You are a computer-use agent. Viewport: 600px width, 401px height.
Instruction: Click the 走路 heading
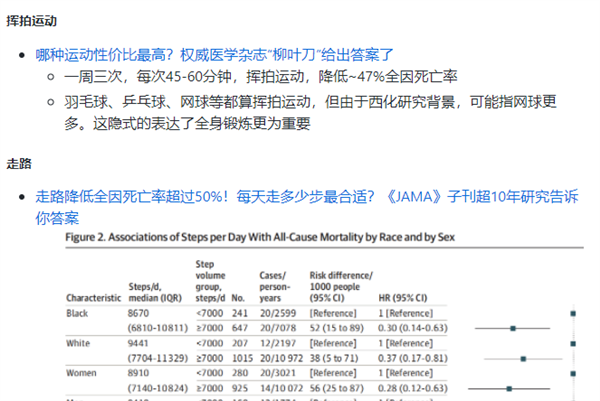point(19,164)
